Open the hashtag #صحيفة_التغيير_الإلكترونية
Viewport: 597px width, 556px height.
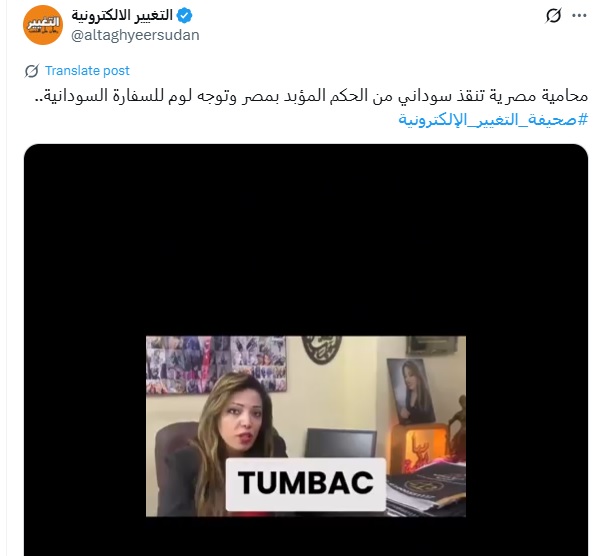(x=493, y=120)
